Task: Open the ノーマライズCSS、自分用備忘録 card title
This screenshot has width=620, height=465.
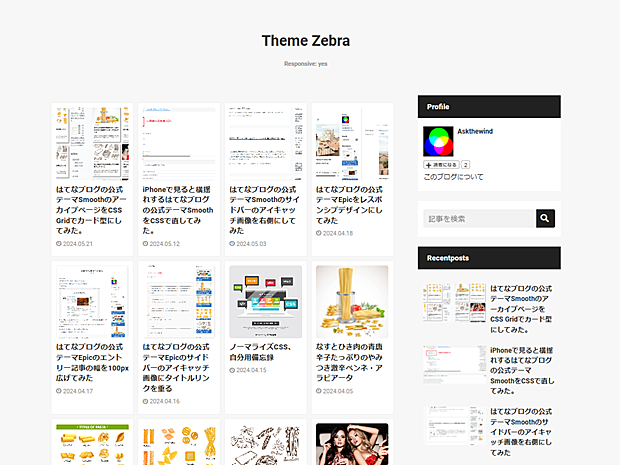Action: tap(260, 352)
